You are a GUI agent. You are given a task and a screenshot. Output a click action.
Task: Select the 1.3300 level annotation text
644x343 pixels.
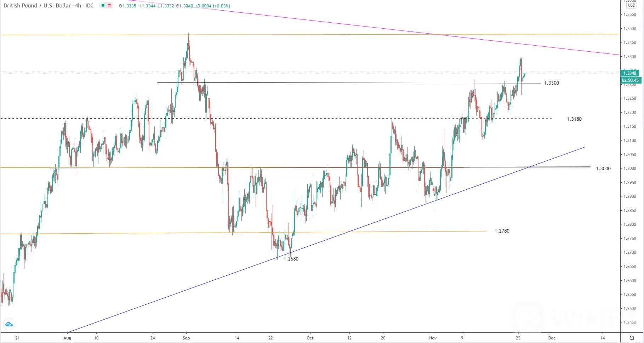click(552, 83)
